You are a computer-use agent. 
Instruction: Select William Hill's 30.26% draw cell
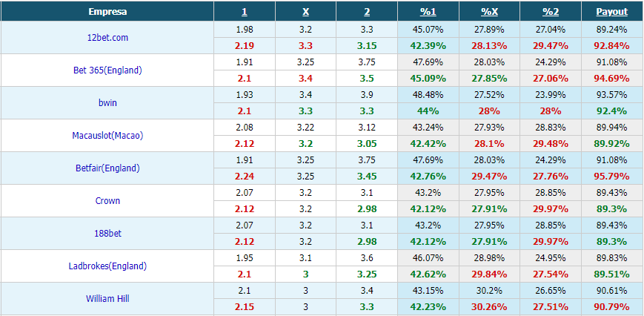pos(490,307)
